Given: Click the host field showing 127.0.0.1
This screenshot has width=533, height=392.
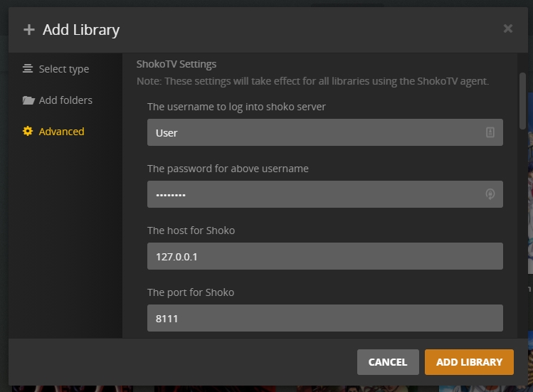Looking at the screenshot, I should point(325,256).
